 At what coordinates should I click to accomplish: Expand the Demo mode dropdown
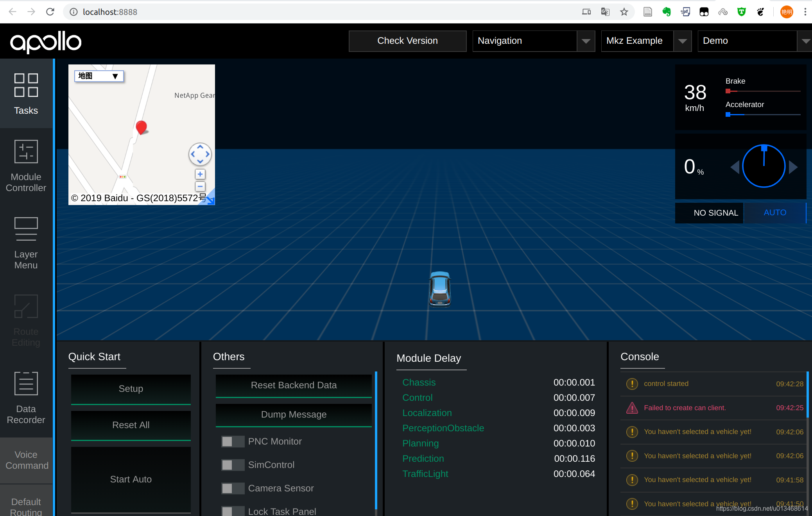click(x=803, y=41)
